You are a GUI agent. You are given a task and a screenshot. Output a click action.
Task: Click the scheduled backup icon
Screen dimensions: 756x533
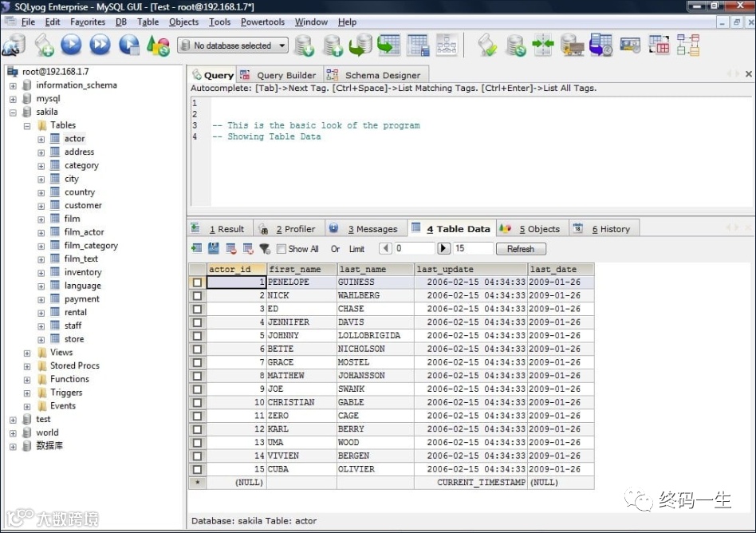(x=601, y=45)
